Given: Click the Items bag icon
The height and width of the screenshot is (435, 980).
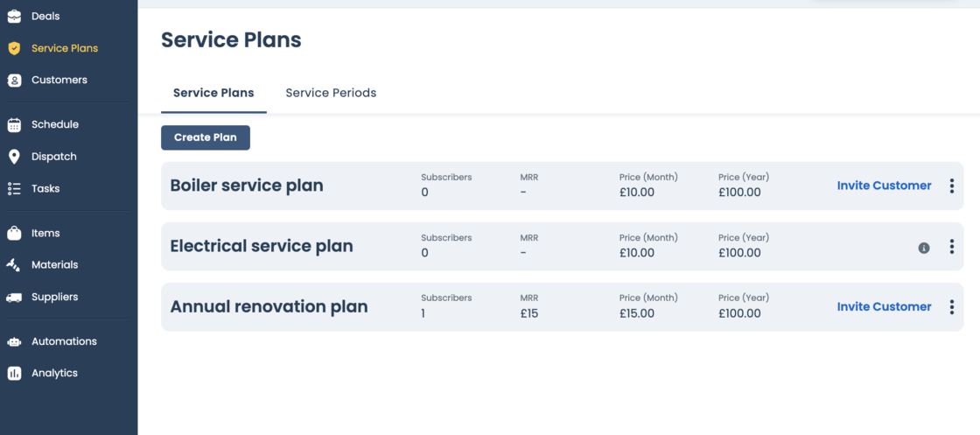Looking at the screenshot, I should (x=14, y=234).
